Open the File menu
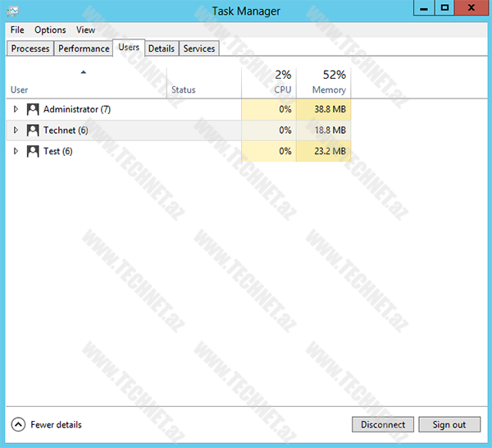The image size is (492, 448). (17, 30)
